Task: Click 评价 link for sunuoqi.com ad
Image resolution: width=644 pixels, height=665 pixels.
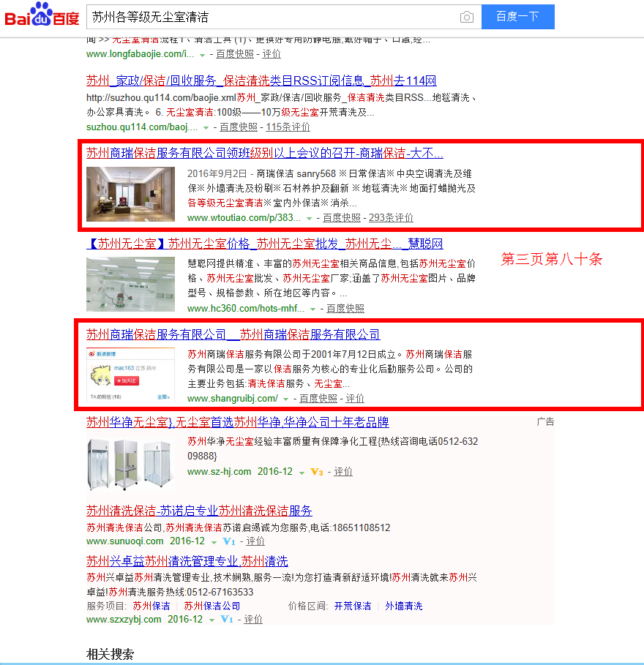Action: pyautogui.click(x=255, y=541)
